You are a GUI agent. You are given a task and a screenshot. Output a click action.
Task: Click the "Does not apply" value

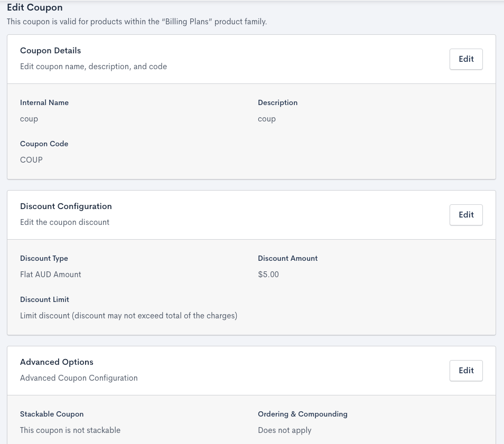(x=285, y=430)
